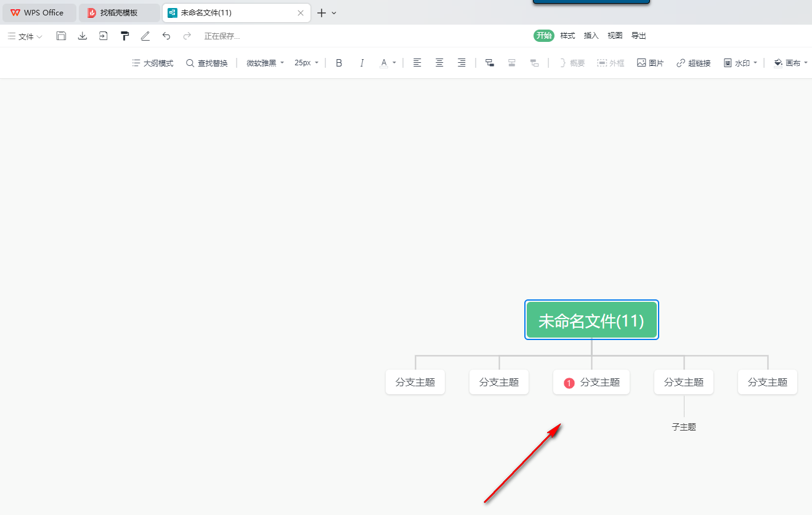Image resolution: width=812 pixels, height=515 pixels.
Task: Align text left
Action: coord(417,63)
